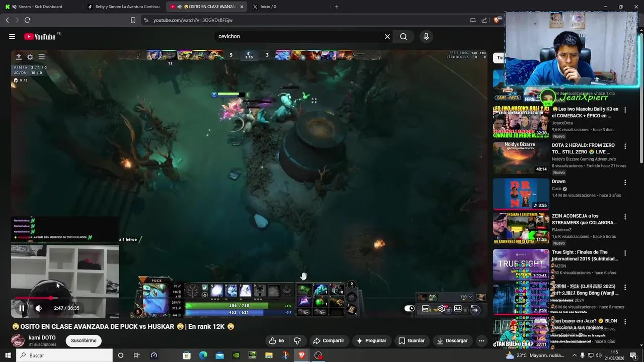Viewport: 644px width, 362px height.
Task: Bookmark this page in the address bar
Action: (x=133, y=20)
